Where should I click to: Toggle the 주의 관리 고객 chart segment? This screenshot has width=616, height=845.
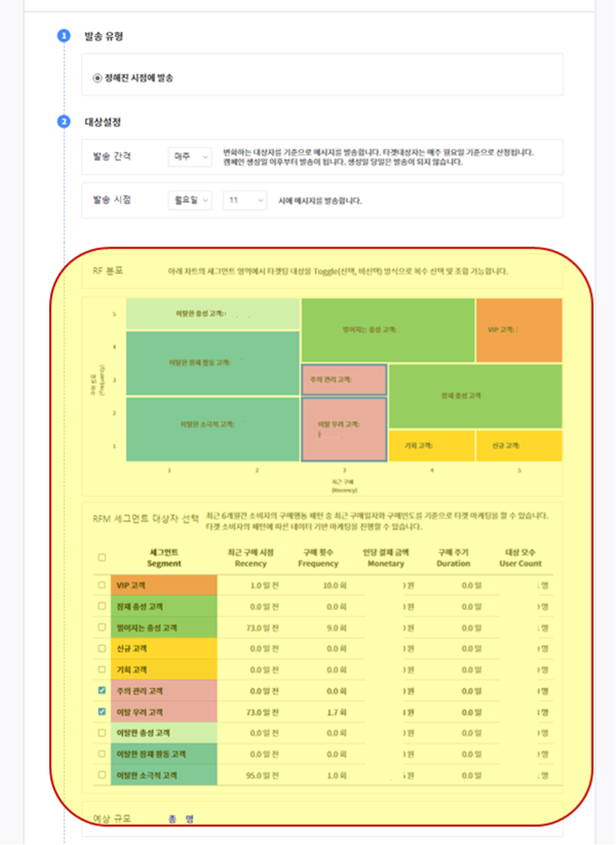(x=342, y=378)
